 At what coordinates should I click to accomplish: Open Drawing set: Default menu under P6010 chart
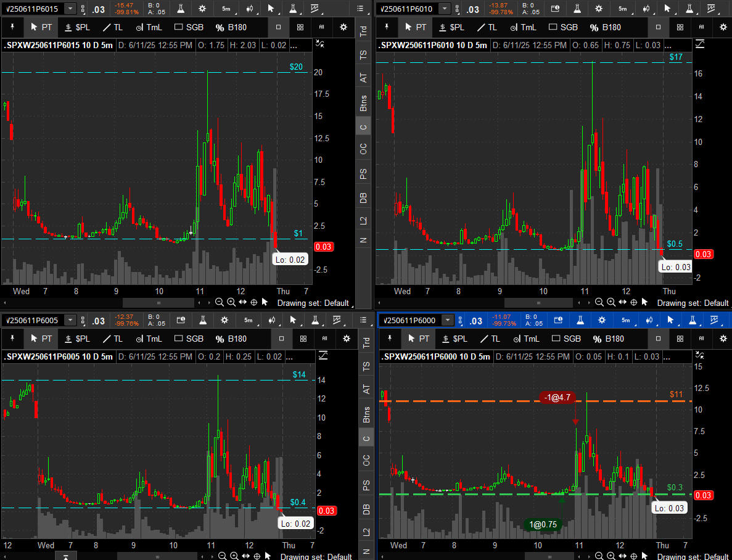tap(693, 303)
